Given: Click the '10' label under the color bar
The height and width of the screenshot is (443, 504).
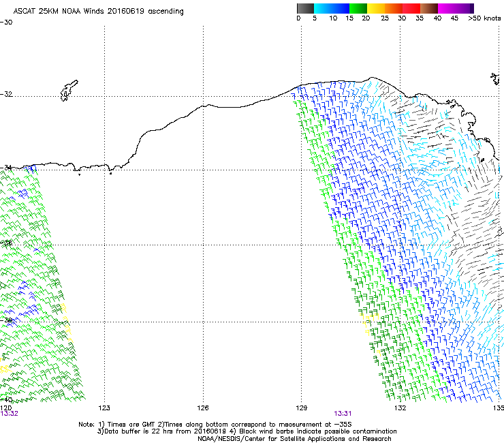Looking at the screenshot, I should [333, 18].
